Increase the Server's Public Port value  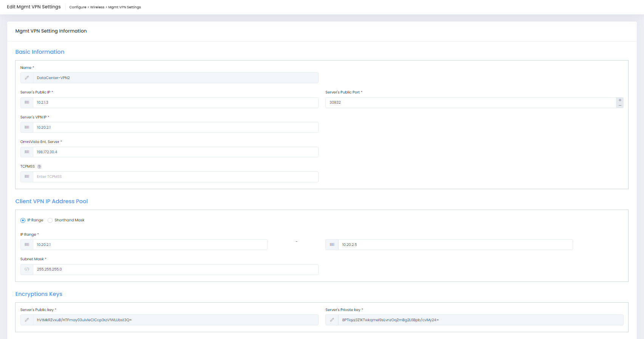[620, 100]
